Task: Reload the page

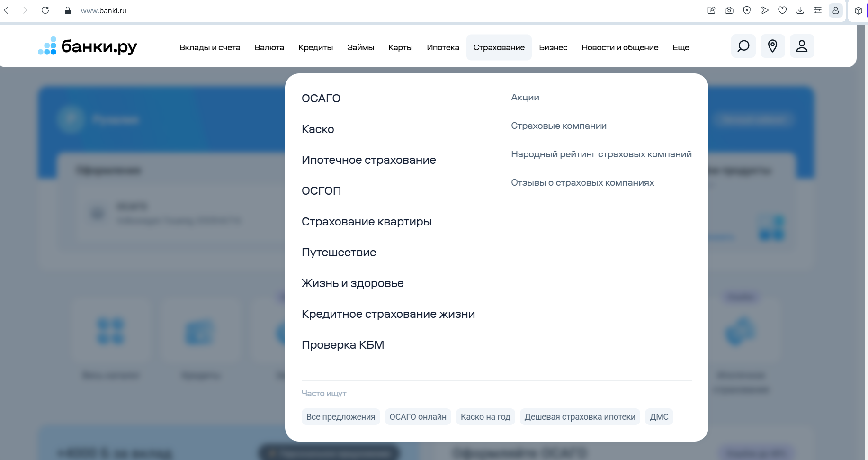Action: [x=45, y=10]
